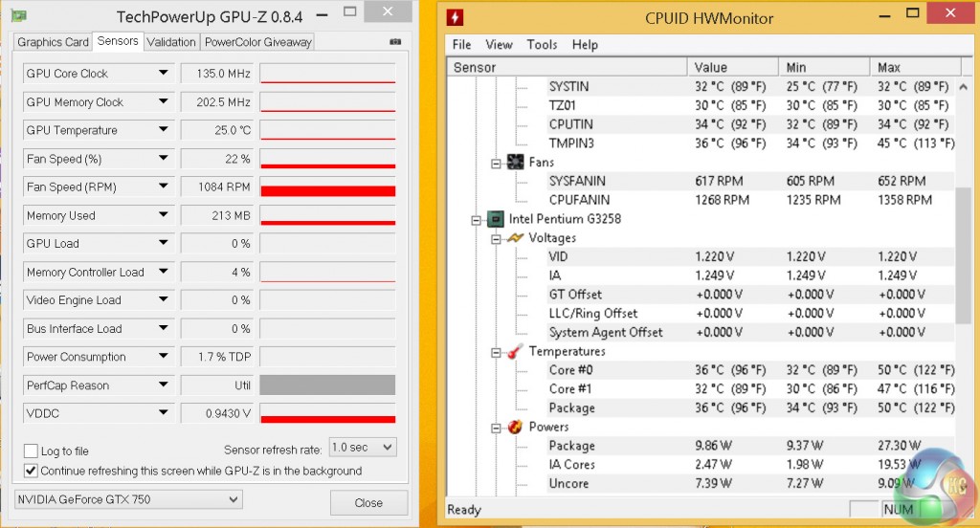
Task: Click the Min column header
Action: pyautogui.click(x=824, y=67)
